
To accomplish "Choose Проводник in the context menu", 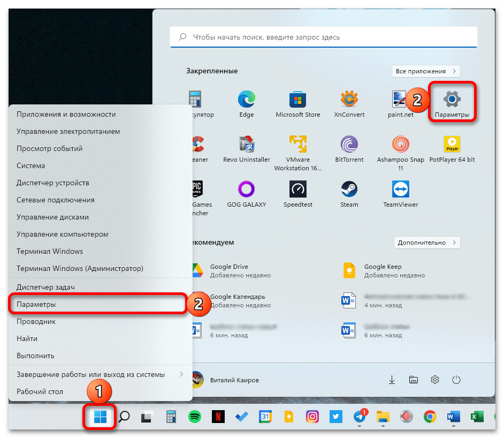I will tap(100, 321).
